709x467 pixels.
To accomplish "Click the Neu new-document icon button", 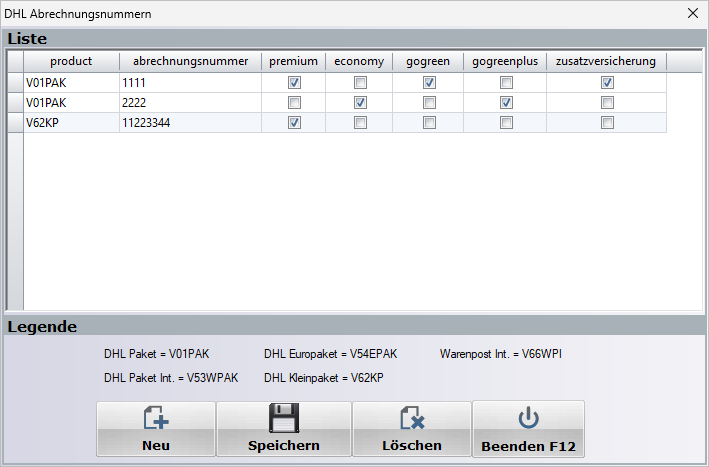I will pos(156,419).
